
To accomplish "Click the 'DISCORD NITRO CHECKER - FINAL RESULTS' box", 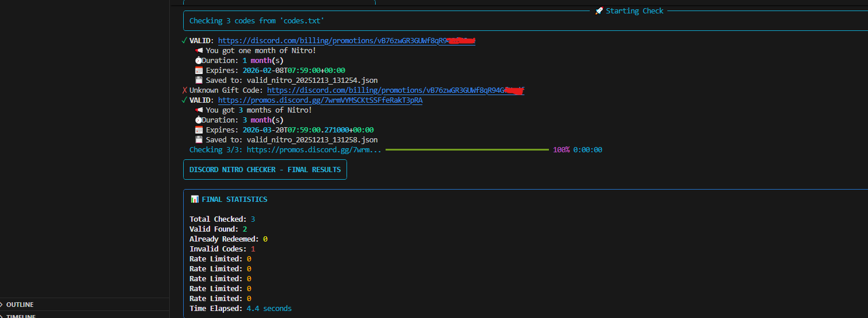I will [265, 170].
